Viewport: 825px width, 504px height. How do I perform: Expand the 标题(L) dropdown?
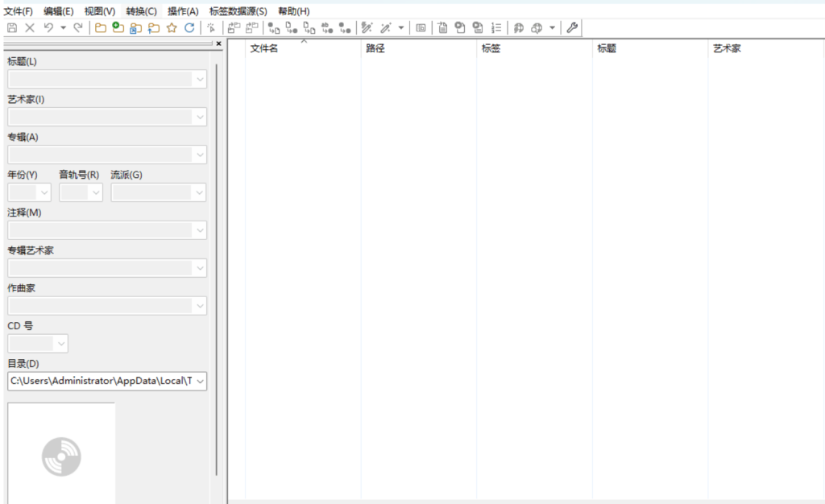coord(200,80)
